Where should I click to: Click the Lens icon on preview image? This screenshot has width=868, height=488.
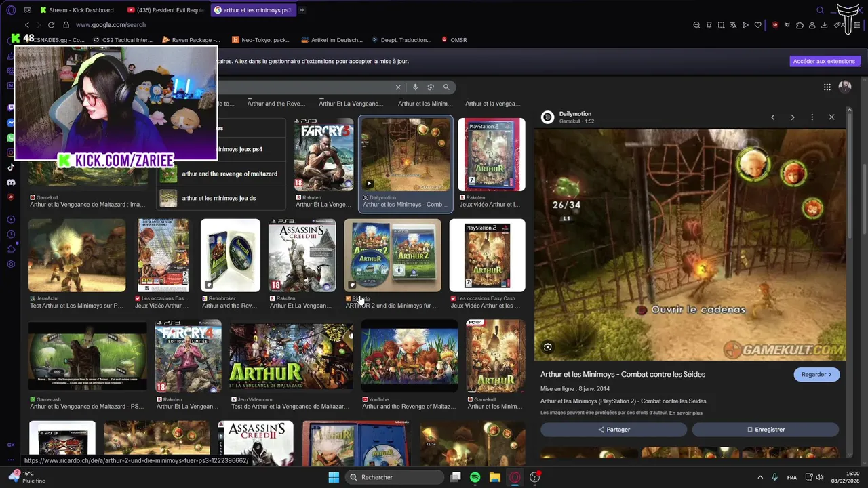coord(548,348)
